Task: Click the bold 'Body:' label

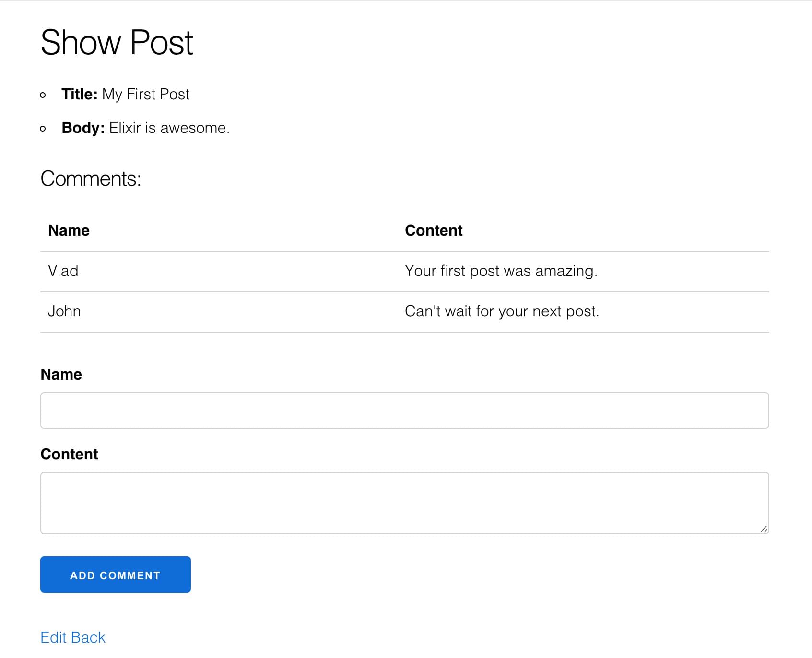Action: 83,128
